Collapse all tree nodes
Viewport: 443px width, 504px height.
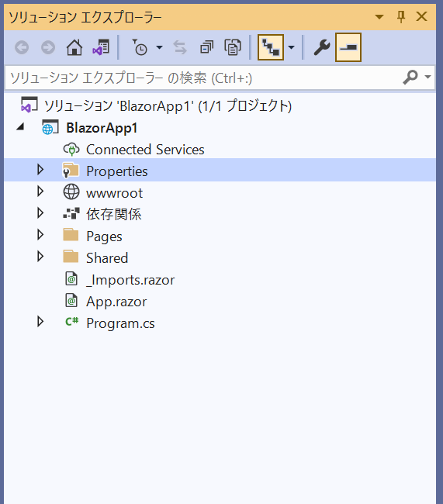(206, 47)
